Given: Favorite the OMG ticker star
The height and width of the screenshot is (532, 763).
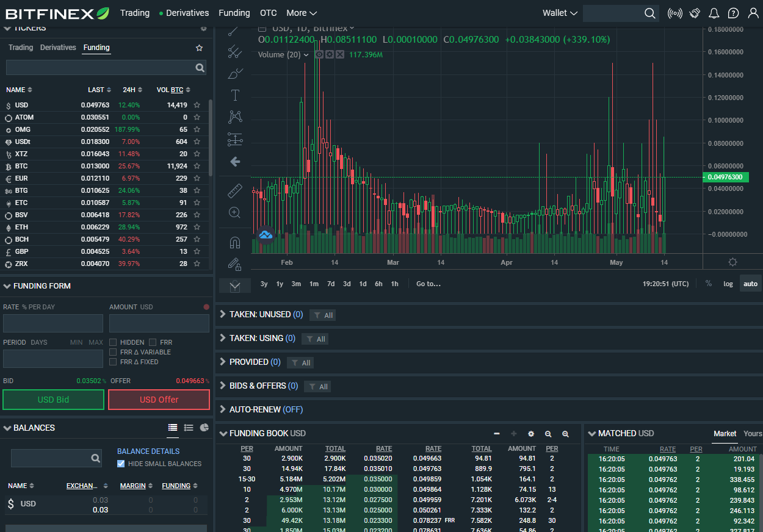Looking at the screenshot, I should tap(197, 129).
